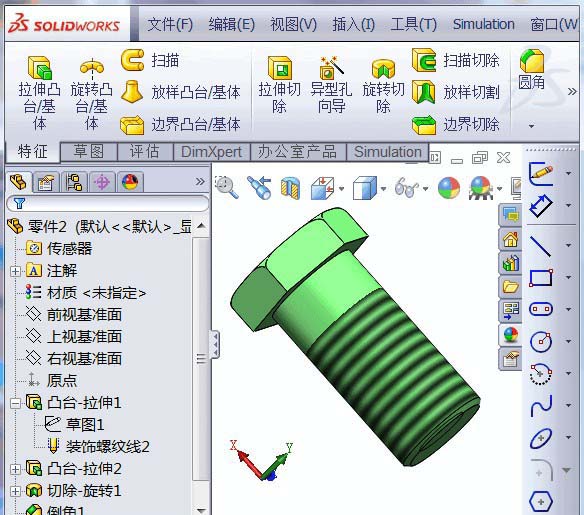Select the Polygon sketch tool

tap(541, 502)
